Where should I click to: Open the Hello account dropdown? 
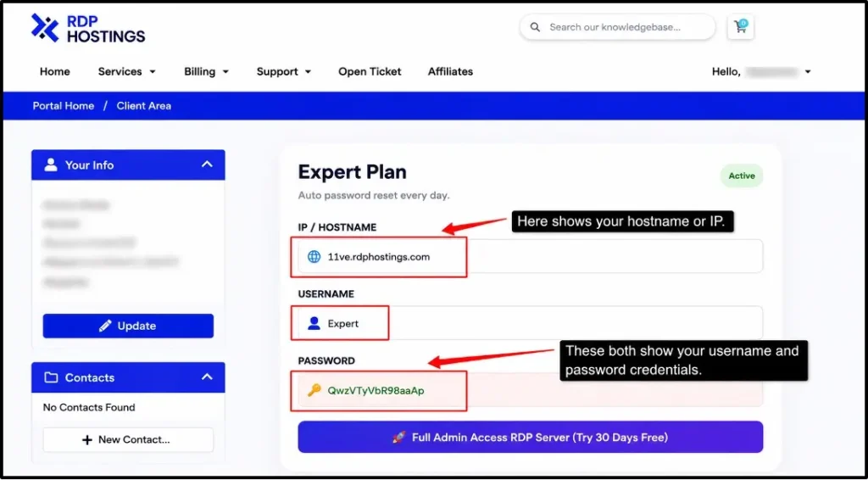[761, 71]
